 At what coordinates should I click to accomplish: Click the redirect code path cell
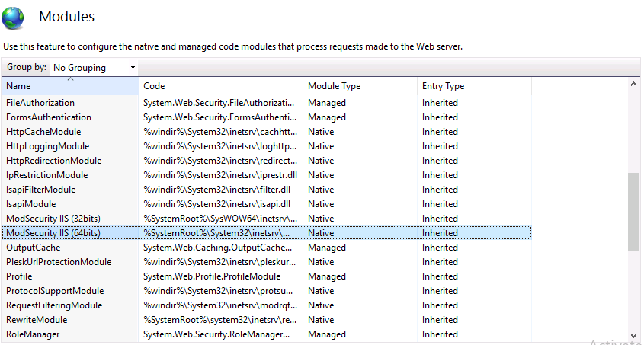tap(220, 161)
